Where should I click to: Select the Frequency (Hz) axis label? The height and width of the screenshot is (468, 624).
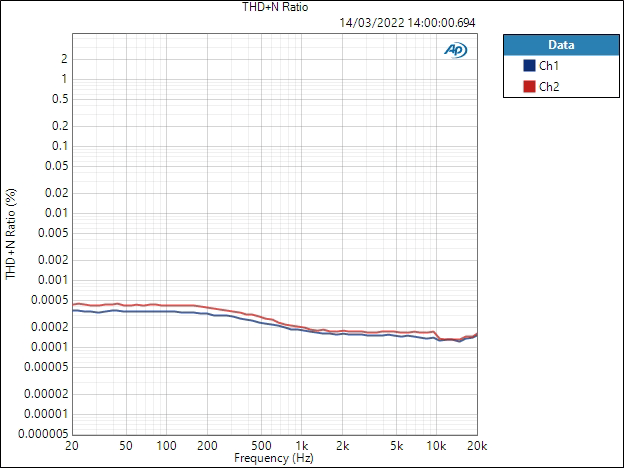(274, 458)
